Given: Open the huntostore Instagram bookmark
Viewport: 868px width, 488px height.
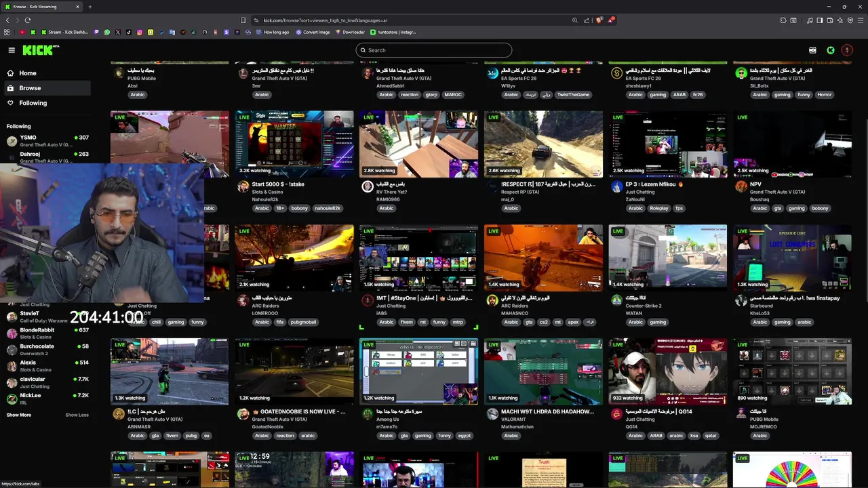Looking at the screenshot, I should 393,32.
